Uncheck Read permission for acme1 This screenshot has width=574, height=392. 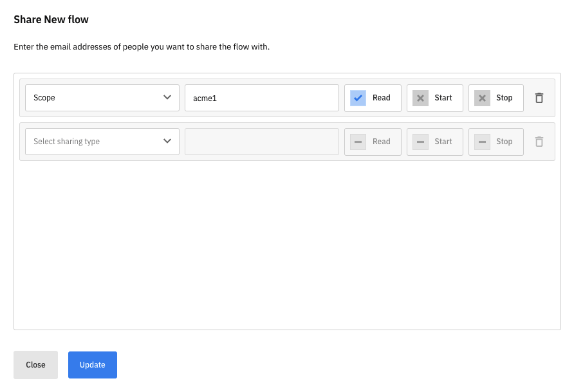coord(358,98)
